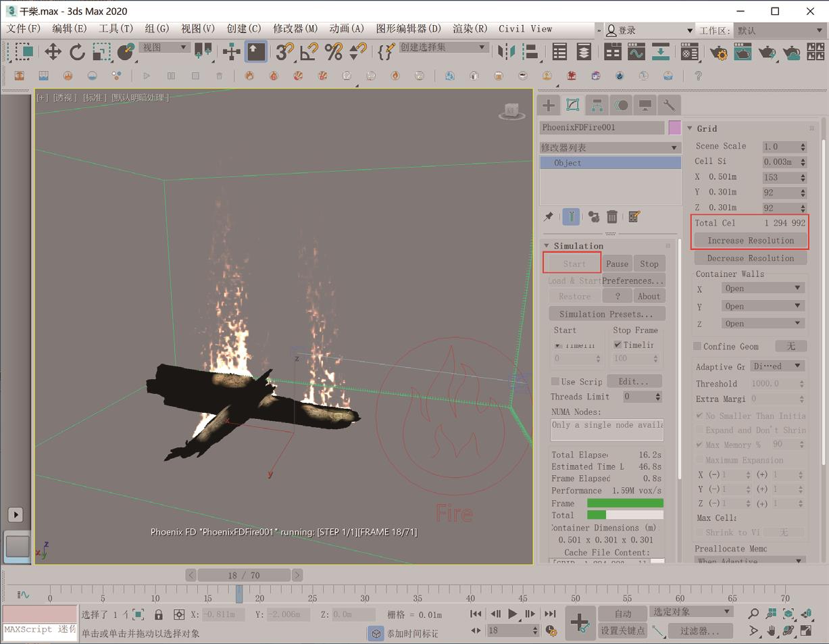The image size is (829, 644).
Task: Open the Utilities wrench panel
Action: [669, 105]
